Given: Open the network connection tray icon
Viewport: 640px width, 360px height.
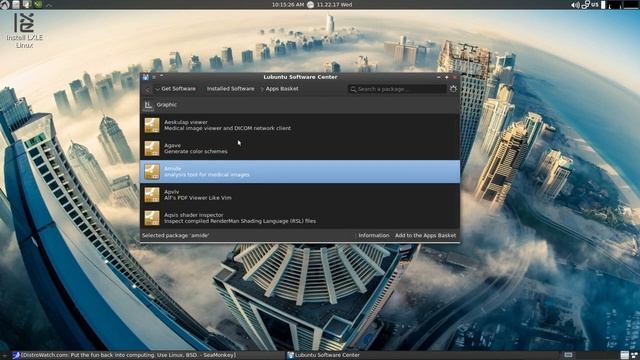Looking at the screenshot, I should click(585, 5).
